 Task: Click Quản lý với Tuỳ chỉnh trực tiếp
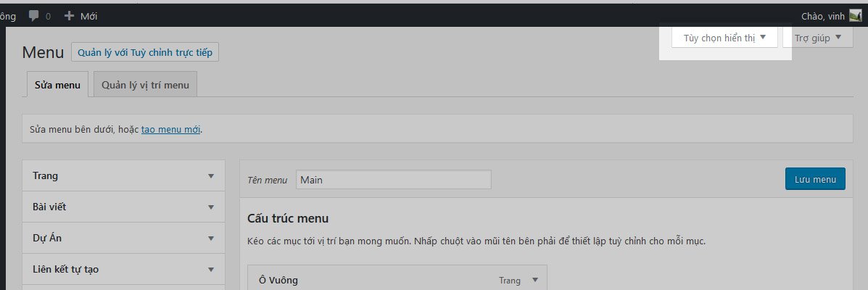coord(145,53)
